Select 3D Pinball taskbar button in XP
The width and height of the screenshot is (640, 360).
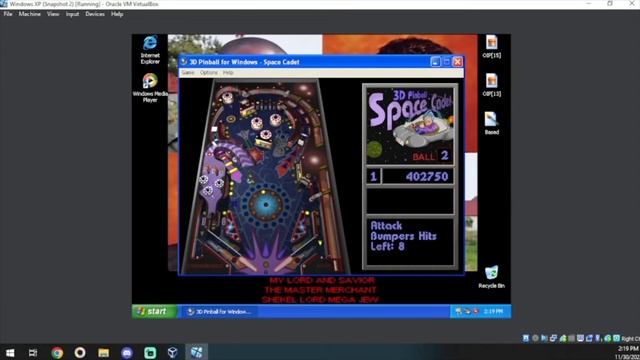[220, 311]
